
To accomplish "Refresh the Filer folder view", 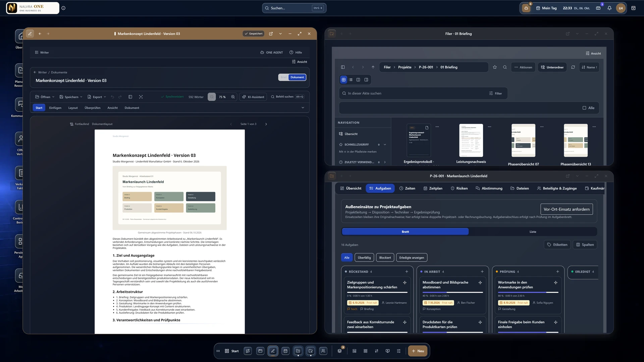I will [x=573, y=67].
